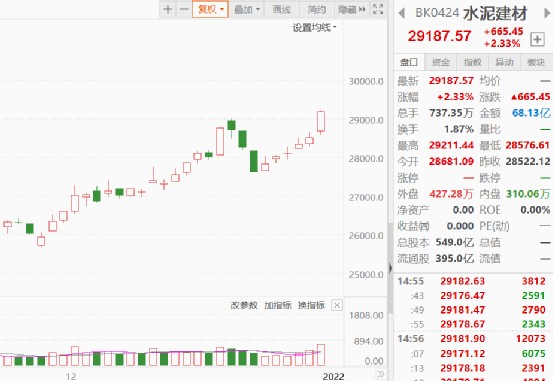Close the volume indicator panel
The width and height of the screenshot is (553, 381).
click(337, 305)
